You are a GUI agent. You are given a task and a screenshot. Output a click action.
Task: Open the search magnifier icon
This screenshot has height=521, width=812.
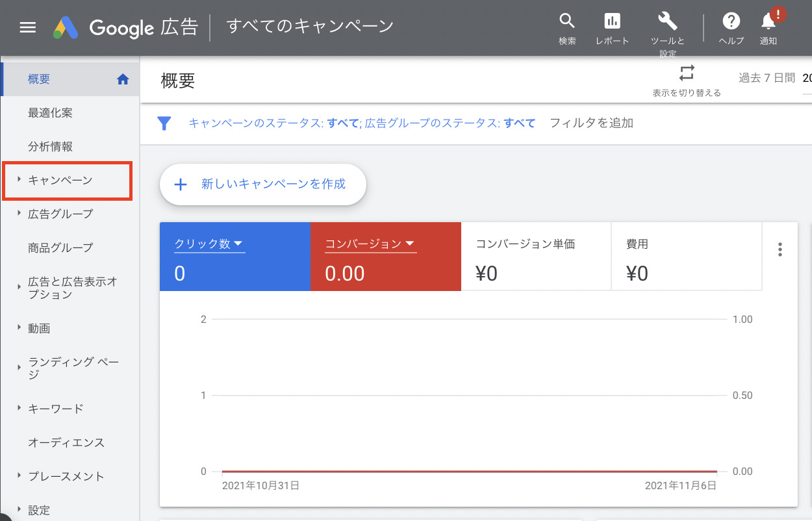point(567,21)
